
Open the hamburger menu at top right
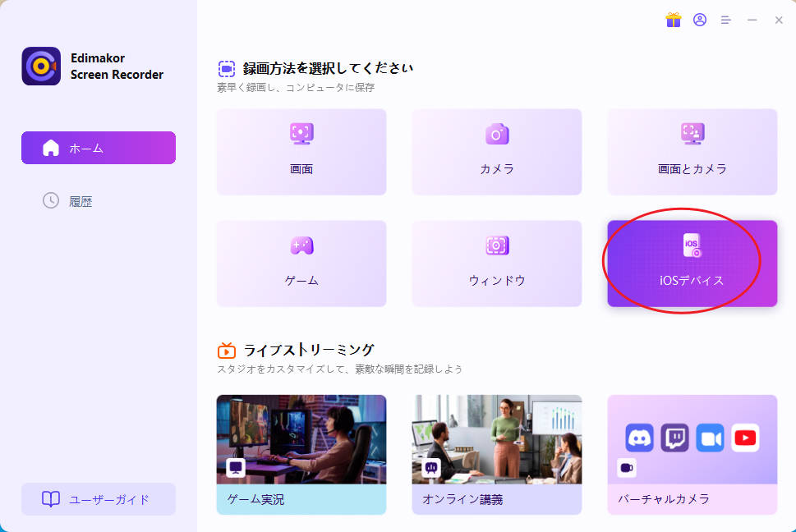(726, 21)
